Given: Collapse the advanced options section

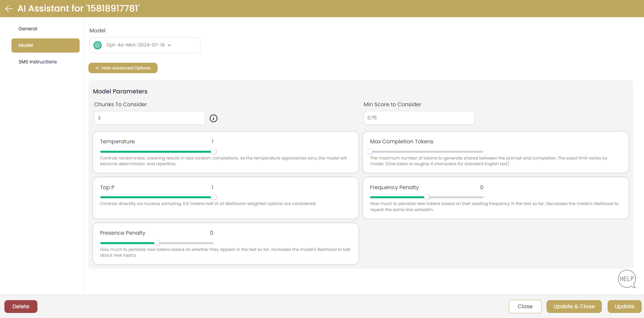Looking at the screenshot, I should click(x=123, y=68).
